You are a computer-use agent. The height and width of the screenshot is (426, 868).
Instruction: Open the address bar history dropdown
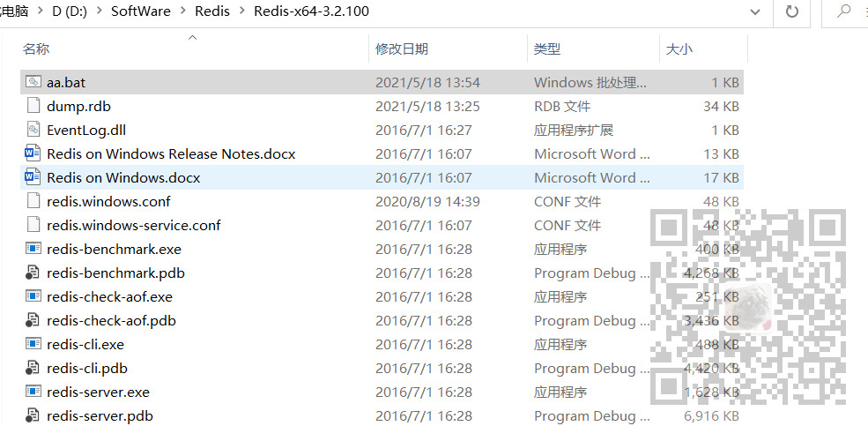point(755,12)
